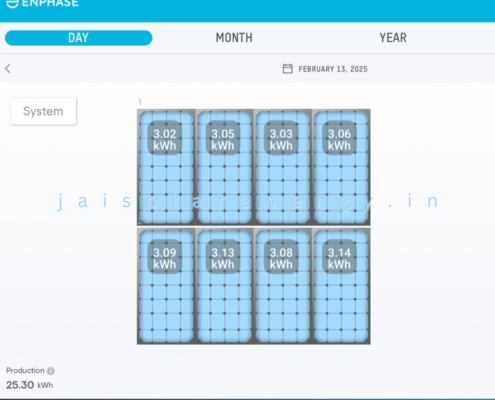495x400 pixels.
Task: Go to previous day with back chevron
Action: click(8, 69)
